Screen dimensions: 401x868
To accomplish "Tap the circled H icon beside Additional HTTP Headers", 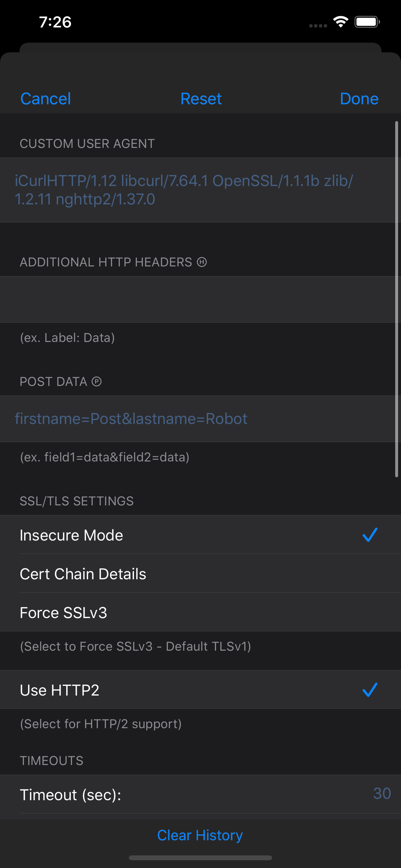I will coord(201,262).
